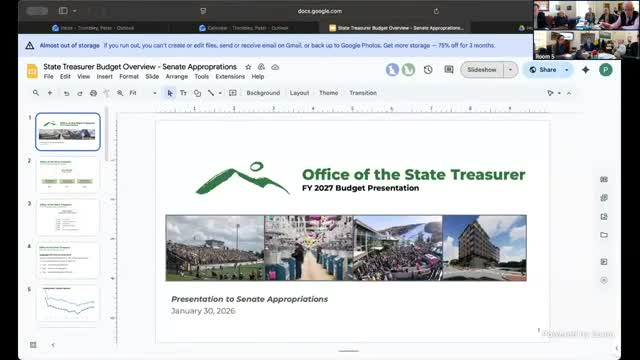Open version history clock icon
Image resolution: width=640 pixels, height=360 pixels.
tap(428, 70)
